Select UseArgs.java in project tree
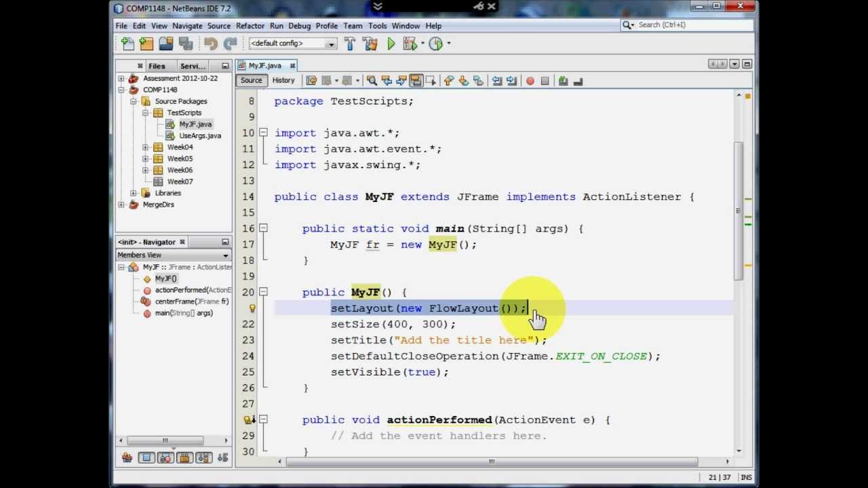 [199, 136]
